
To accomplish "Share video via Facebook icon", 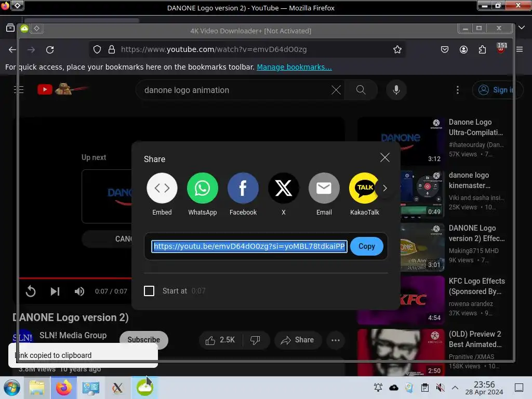I will 243,188.
